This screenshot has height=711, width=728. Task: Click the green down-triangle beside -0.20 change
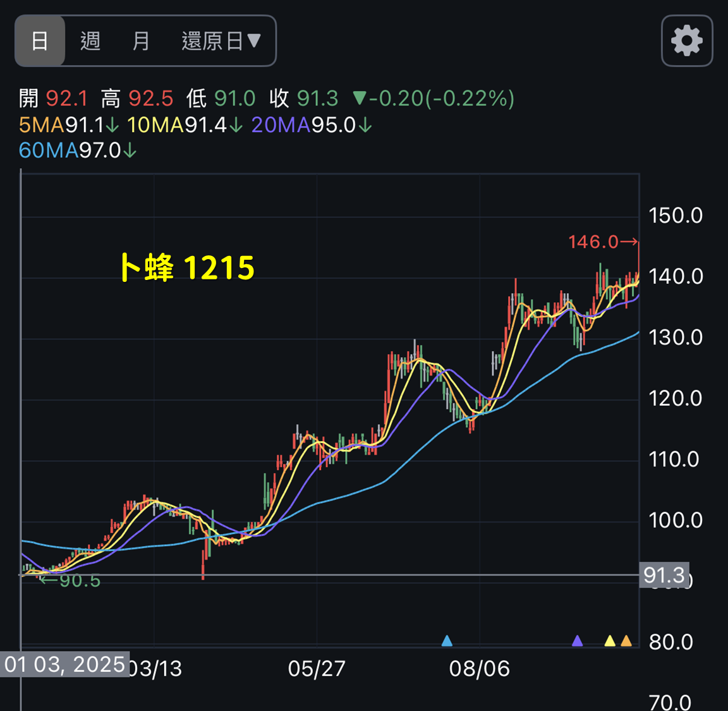coord(360,99)
